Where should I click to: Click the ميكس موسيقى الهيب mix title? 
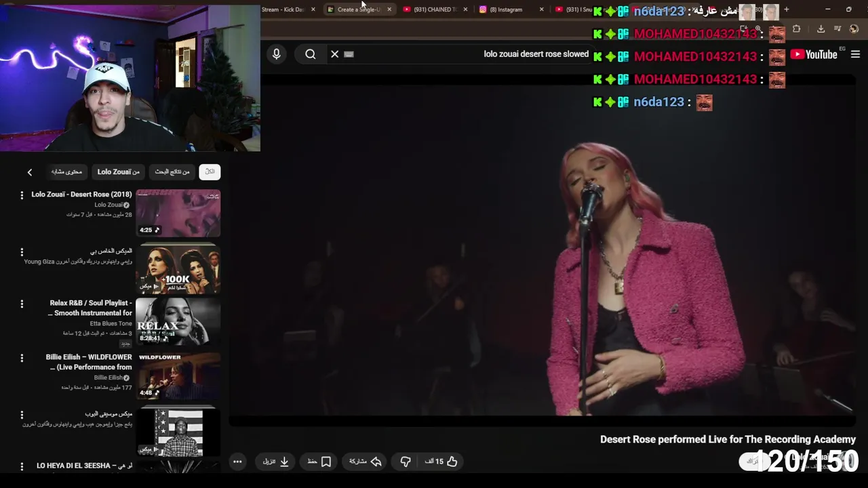click(x=108, y=413)
